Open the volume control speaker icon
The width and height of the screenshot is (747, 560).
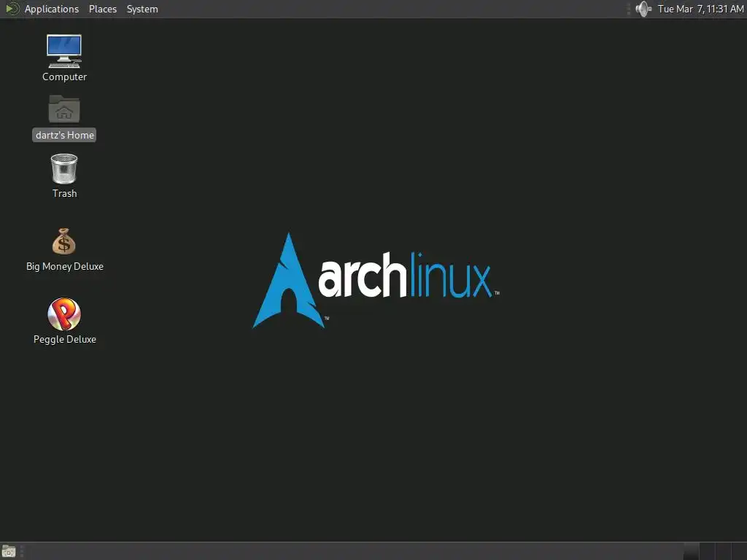click(643, 9)
